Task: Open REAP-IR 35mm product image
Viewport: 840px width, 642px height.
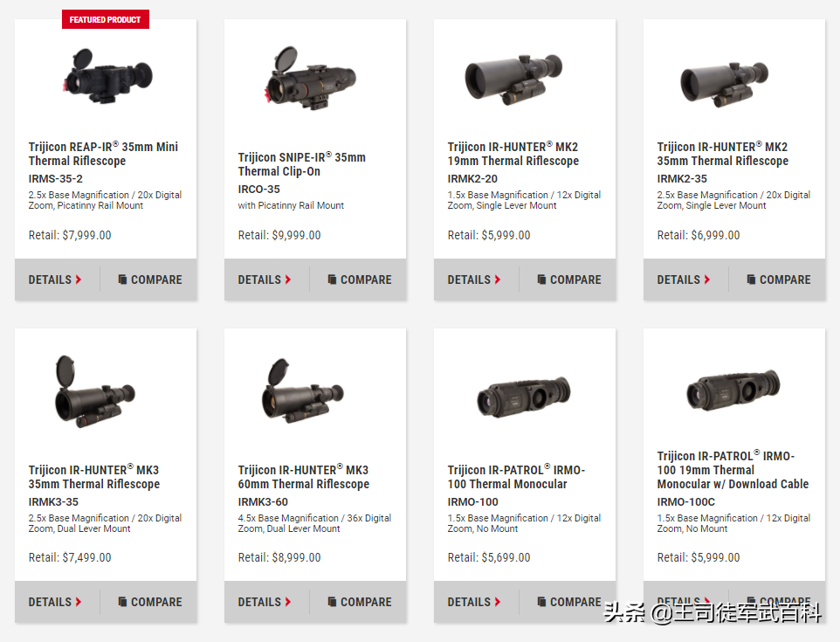Action: point(107,75)
